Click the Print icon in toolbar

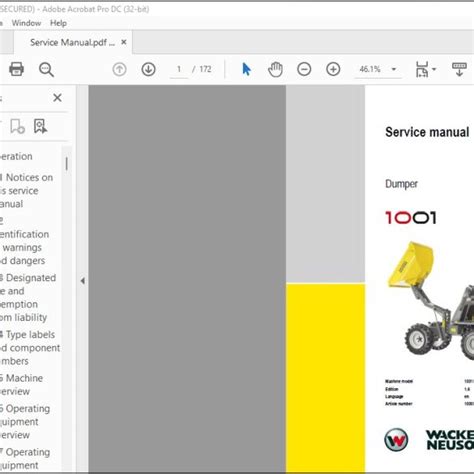pos(16,69)
